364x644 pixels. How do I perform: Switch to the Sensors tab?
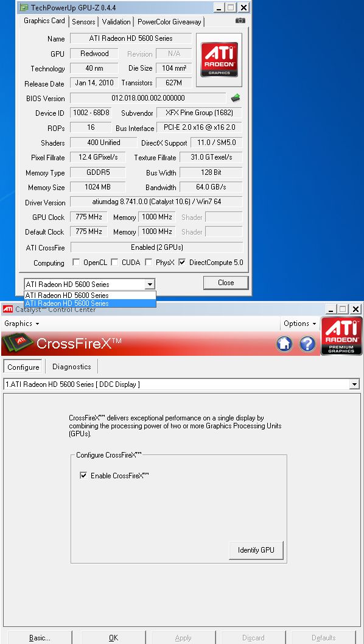point(83,22)
